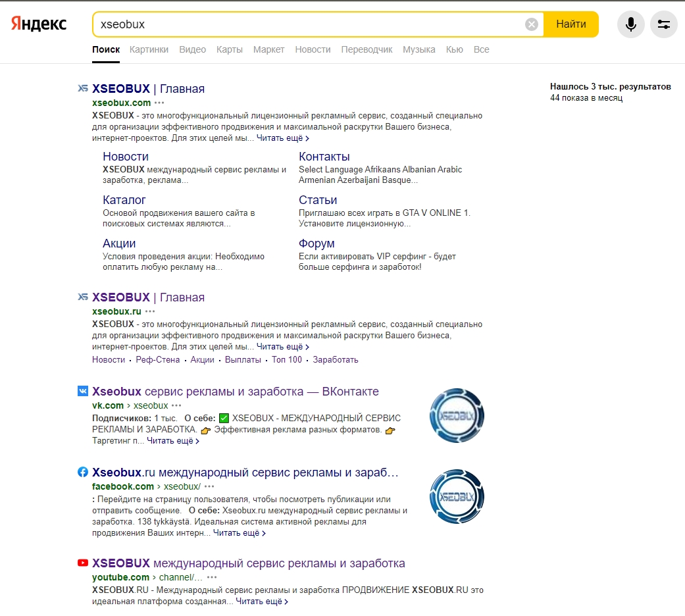Click the channel/… path after youtube.com

click(x=181, y=577)
